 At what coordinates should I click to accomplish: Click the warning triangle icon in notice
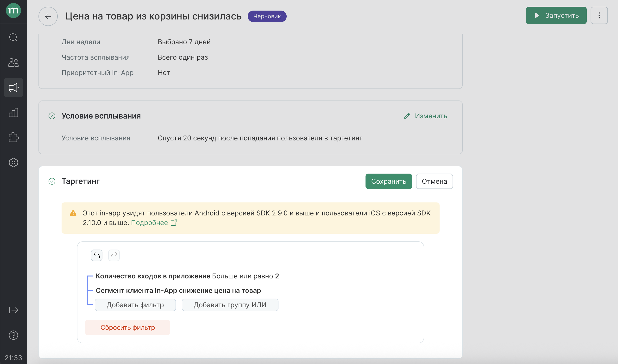click(73, 213)
